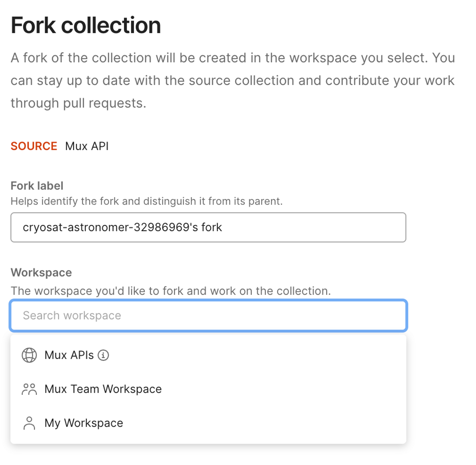
Task: Click the words 'pull requests' in the description
Action: (x=104, y=103)
